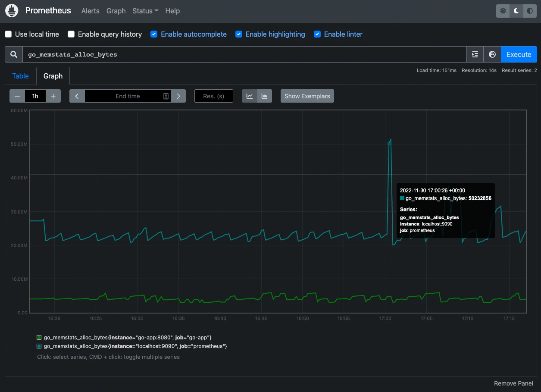
Task: Click the search magnifier icon
Action: [14, 55]
